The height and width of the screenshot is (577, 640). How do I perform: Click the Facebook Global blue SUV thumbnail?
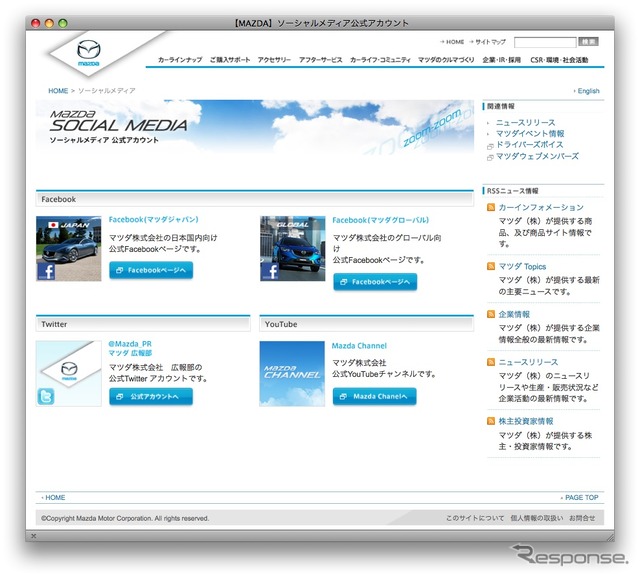pos(293,249)
